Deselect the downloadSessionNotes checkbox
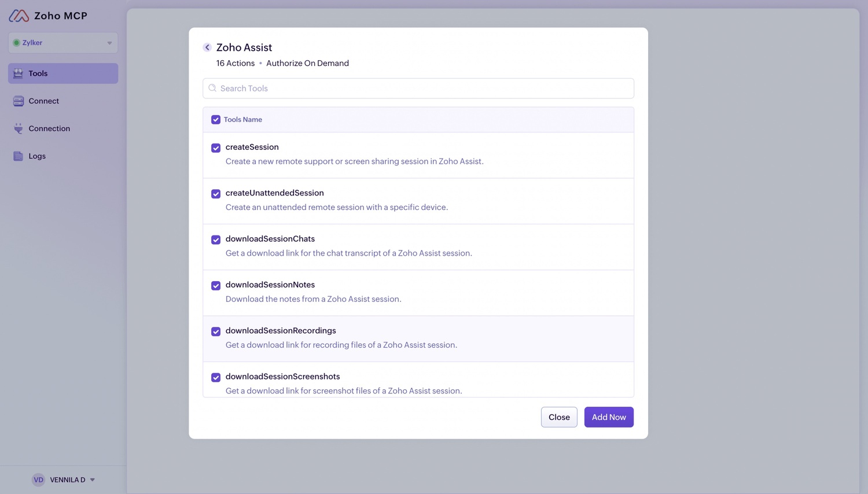Viewport: 868px width, 494px height. coord(216,286)
